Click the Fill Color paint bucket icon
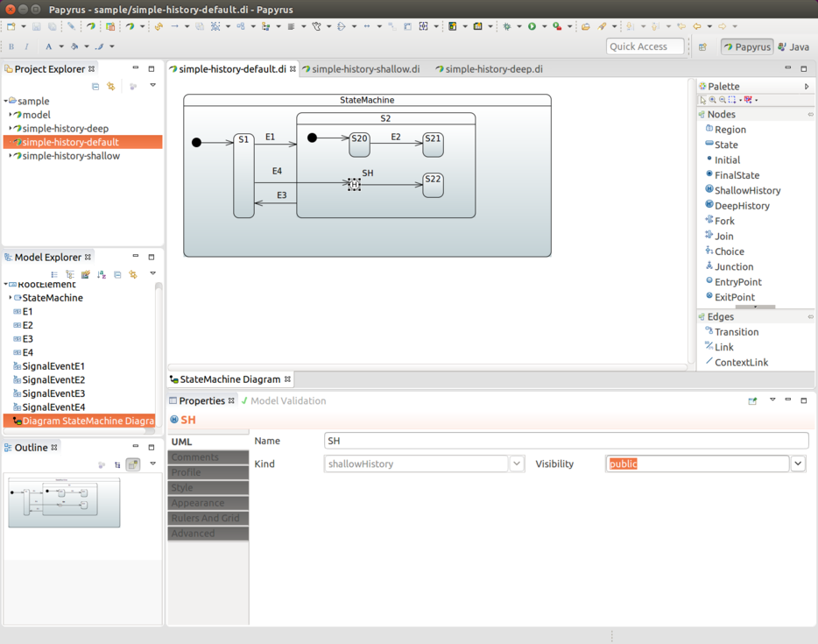Image resolution: width=818 pixels, height=644 pixels. (74, 46)
